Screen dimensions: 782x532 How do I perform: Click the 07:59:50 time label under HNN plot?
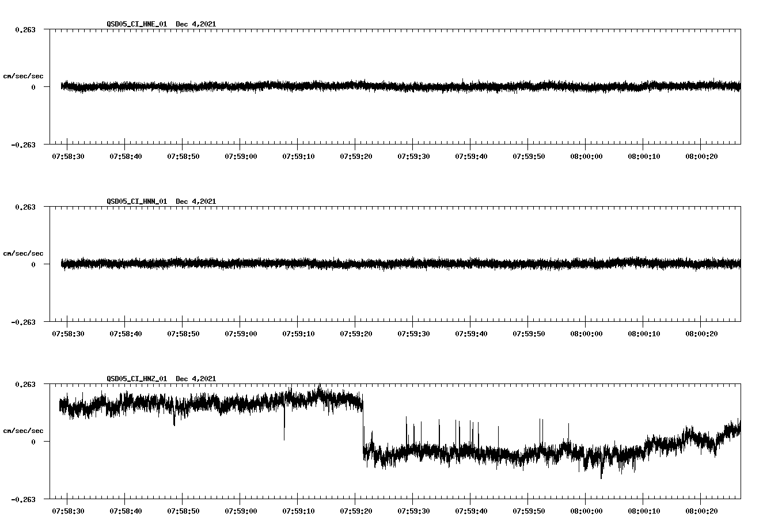point(529,334)
